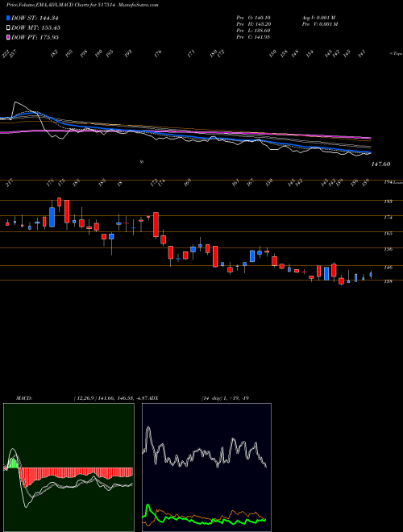The width and height of the screenshot is (403, 532).
Task: Click the 138 price axis label
Action: 388,281
